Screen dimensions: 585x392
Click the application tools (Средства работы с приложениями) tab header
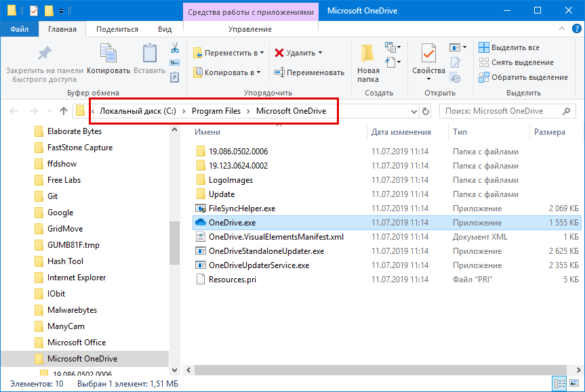(251, 12)
